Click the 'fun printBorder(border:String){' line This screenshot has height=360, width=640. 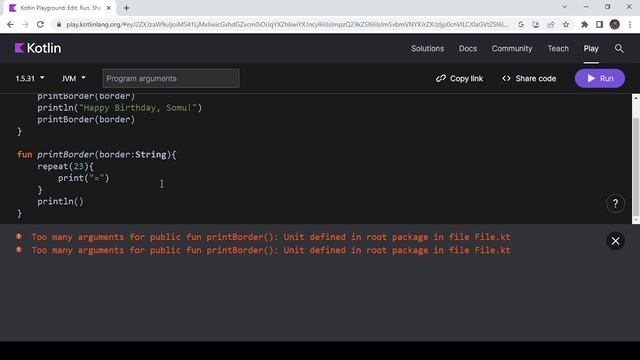[97, 155]
